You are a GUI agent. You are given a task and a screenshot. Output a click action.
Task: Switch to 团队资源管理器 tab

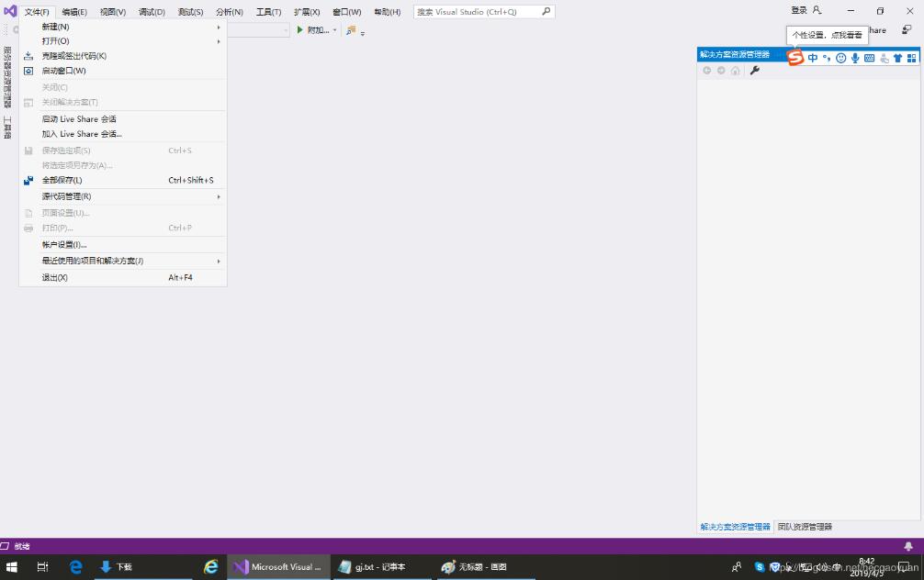(x=805, y=527)
